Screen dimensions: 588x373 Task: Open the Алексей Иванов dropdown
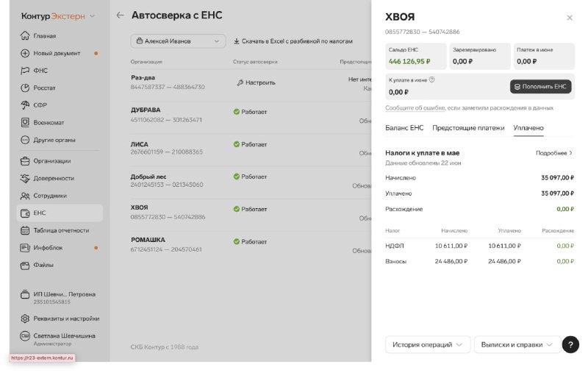click(x=178, y=41)
